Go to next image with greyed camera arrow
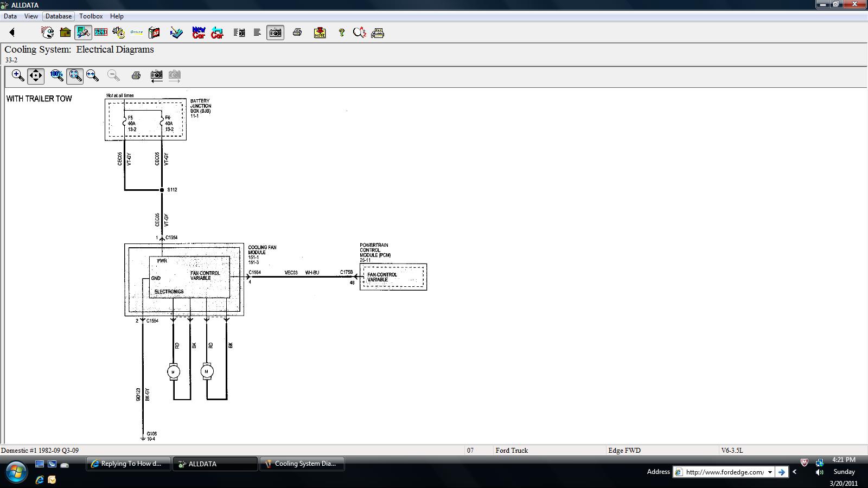The width and height of the screenshot is (868, 488). pyautogui.click(x=174, y=75)
